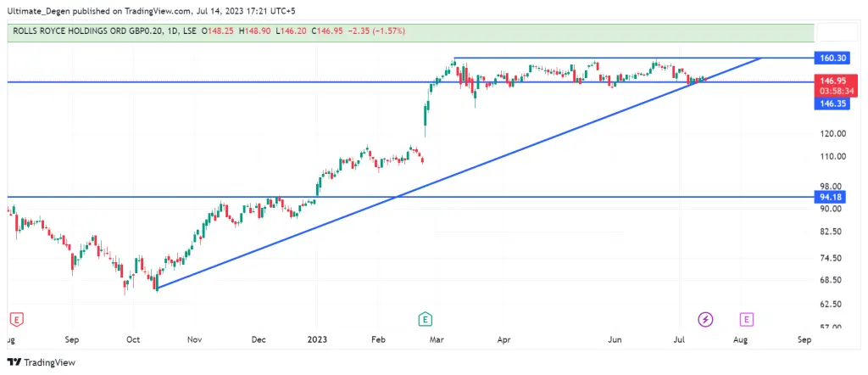
Task: Click the Dec time axis label
Action: [x=259, y=339]
